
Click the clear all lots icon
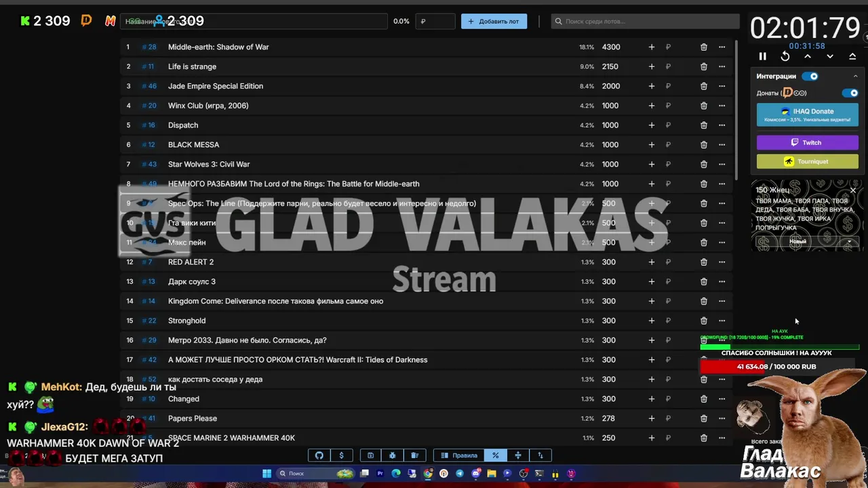pyautogui.click(x=414, y=455)
